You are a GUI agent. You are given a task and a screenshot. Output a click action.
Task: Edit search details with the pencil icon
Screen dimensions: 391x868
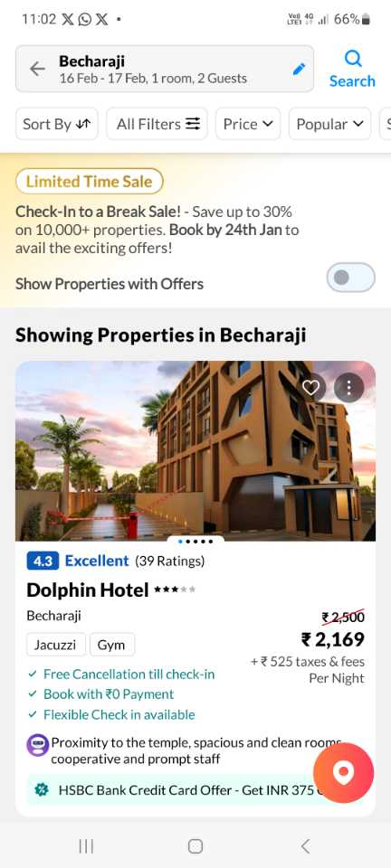(x=299, y=69)
